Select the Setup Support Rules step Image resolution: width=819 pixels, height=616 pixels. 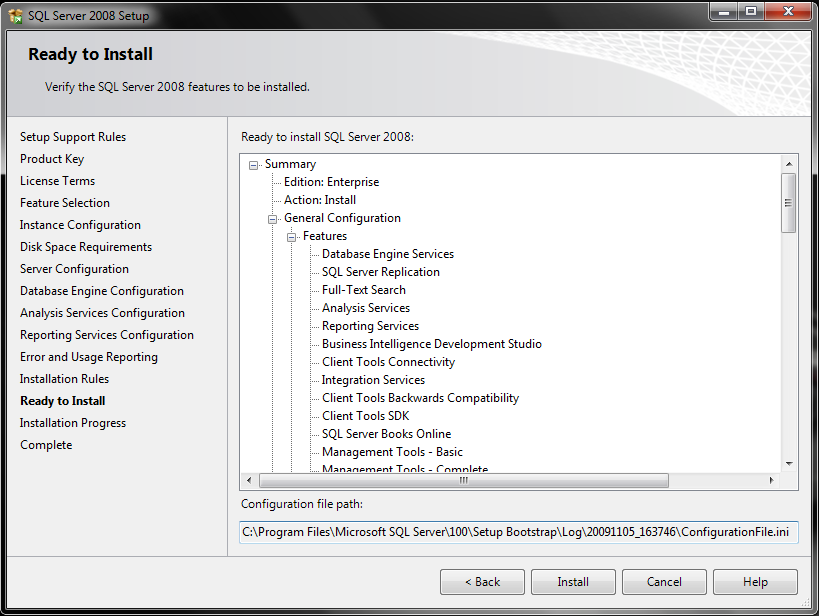pyautogui.click(x=73, y=137)
